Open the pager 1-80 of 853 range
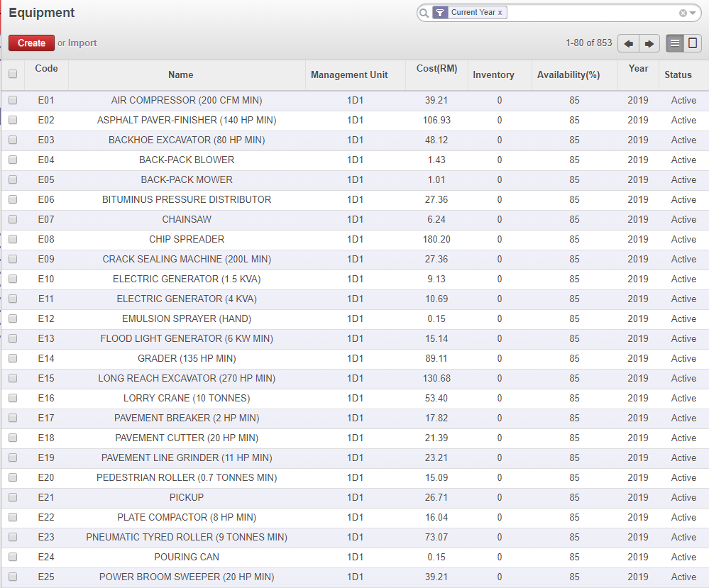This screenshot has height=588, width=709. coord(588,43)
